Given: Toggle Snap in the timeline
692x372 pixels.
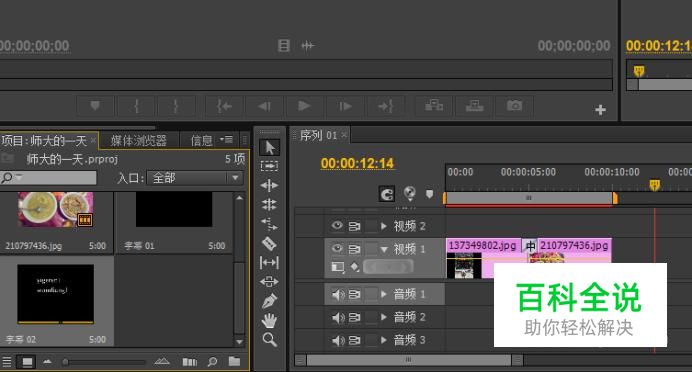Looking at the screenshot, I should point(387,194).
